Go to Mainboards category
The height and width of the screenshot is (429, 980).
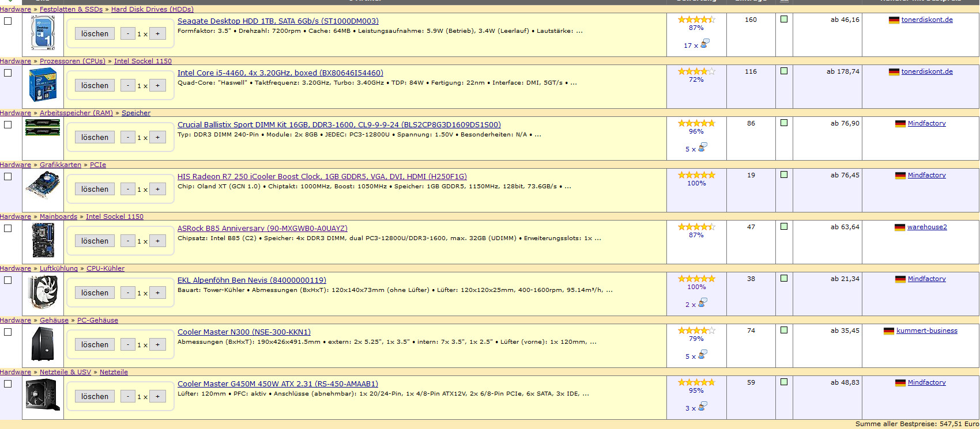pyautogui.click(x=58, y=217)
